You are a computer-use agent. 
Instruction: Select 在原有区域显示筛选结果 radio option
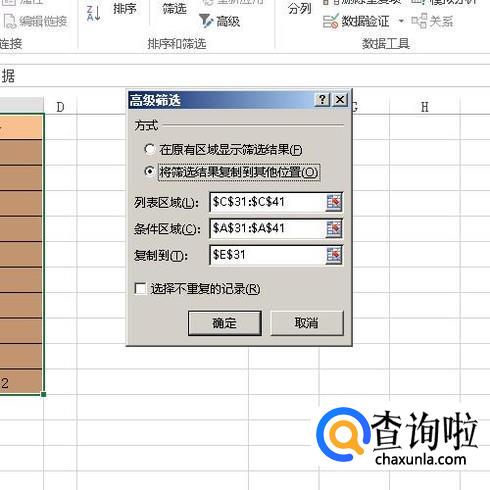coord(150,149)
